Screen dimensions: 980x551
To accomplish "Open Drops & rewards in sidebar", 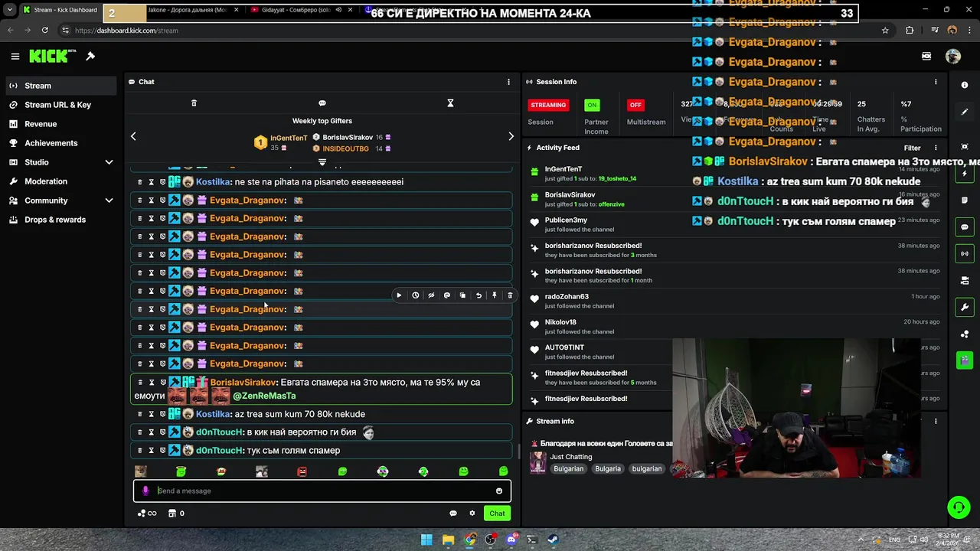I will 60,220.
